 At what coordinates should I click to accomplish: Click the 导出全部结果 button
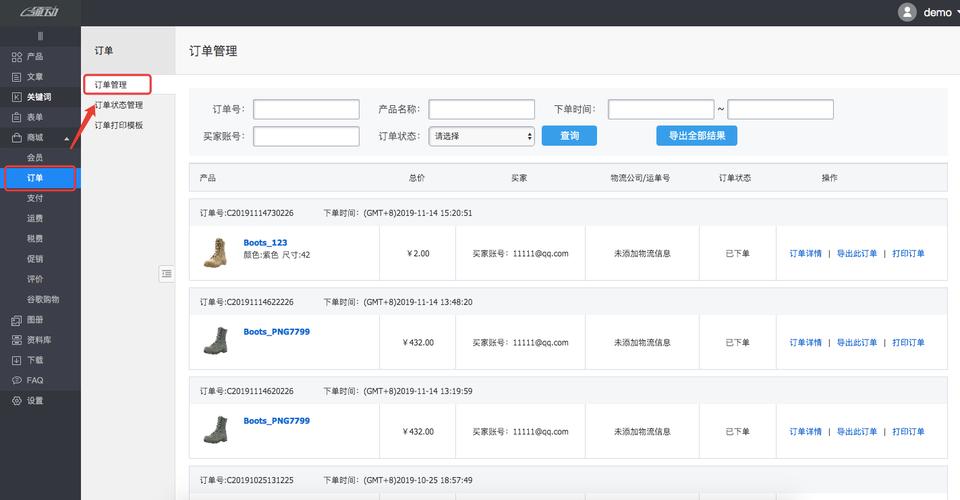click(x=697, y=136)
